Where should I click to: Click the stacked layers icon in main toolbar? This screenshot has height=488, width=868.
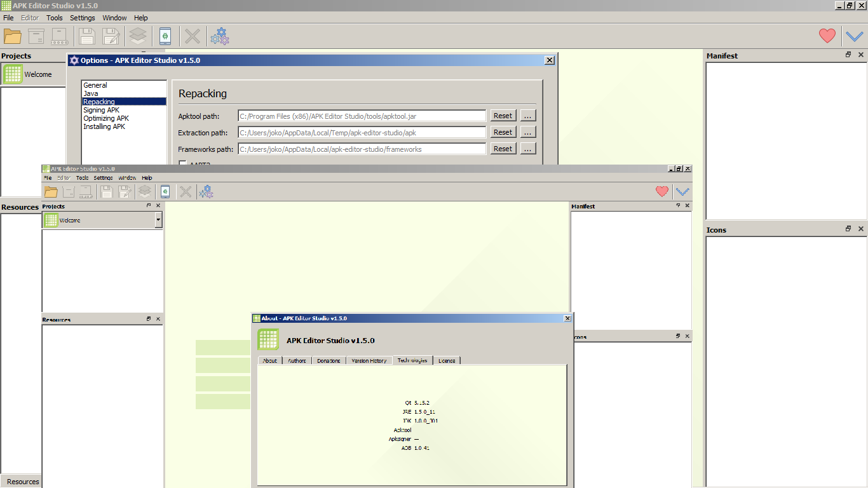[x=138, y=36]
